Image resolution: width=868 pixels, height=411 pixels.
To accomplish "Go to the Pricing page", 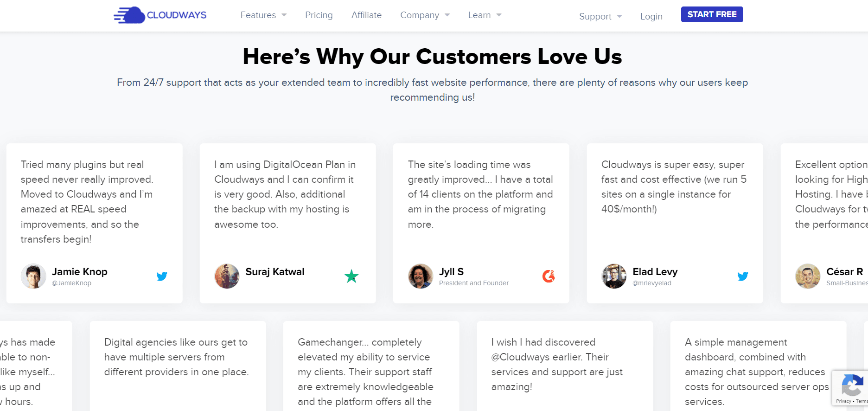I will click(x=319, y=15).
